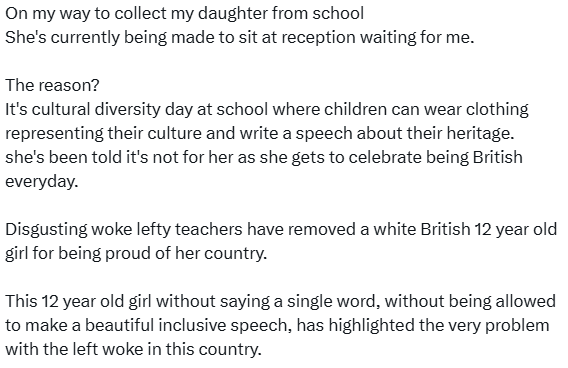568x368 pixels.
Task: Click the word 'Disgusting'
Action: 46,230
